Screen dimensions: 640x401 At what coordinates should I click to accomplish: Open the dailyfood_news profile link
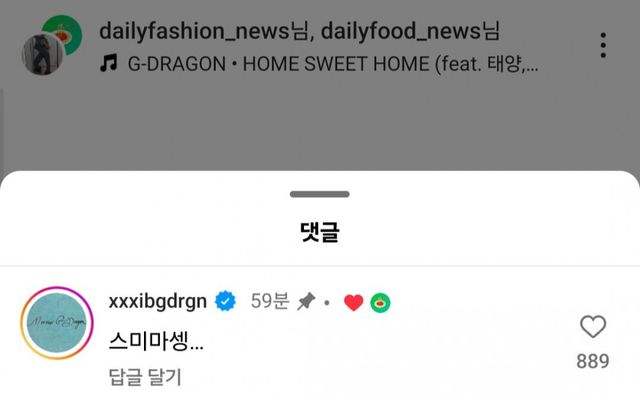pyautogui.click(x=410, y=31)
